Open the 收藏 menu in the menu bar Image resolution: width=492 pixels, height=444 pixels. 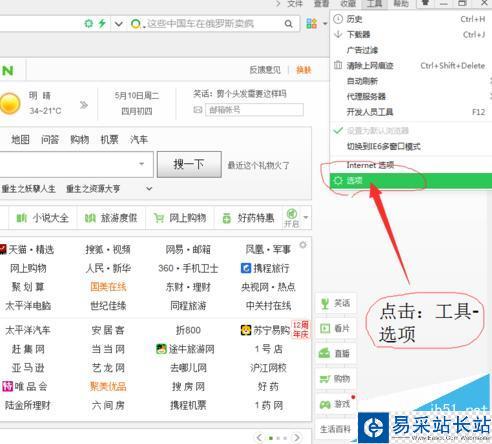(348, 4)
